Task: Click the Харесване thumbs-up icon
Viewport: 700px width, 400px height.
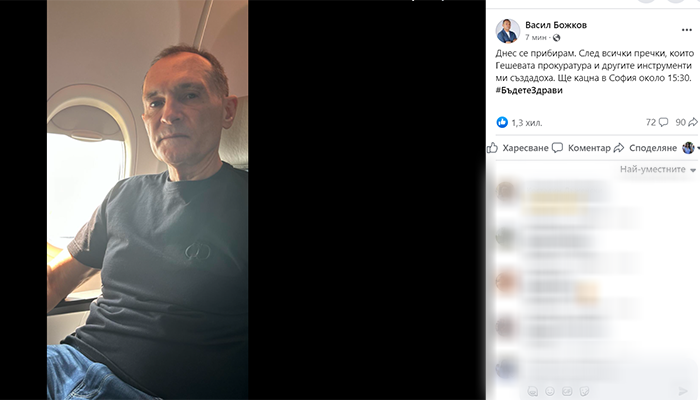Action: 492,148
